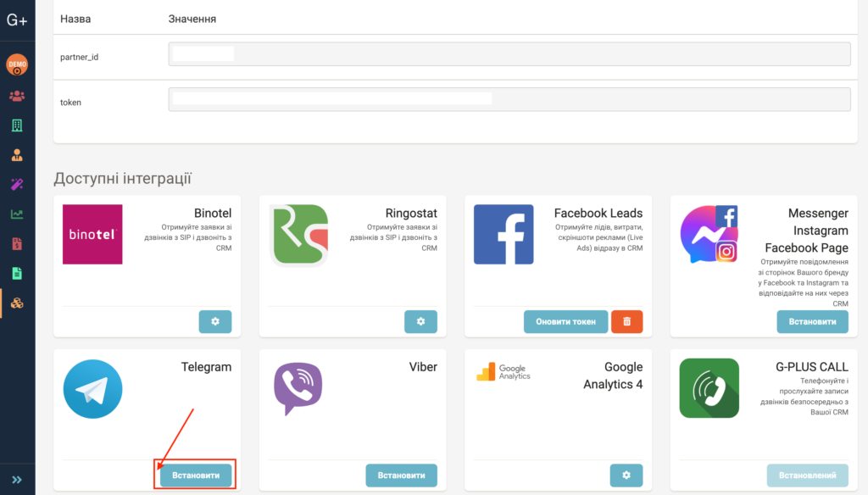Image resolution: width=868 pixels, height=495 pixels.
Task: Open the person user icon in sidebar
Action: pyautogui.click(x=17, y=155)
